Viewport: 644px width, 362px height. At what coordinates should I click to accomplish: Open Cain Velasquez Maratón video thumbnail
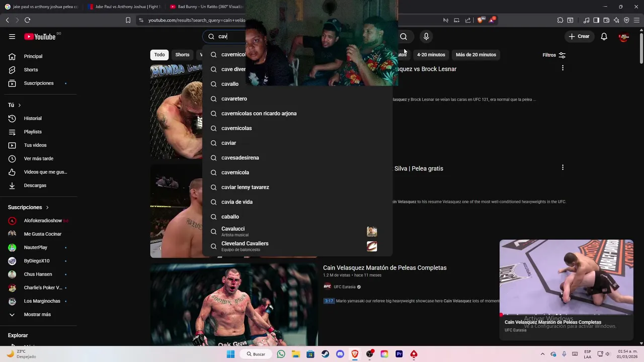tap(234, 305)
